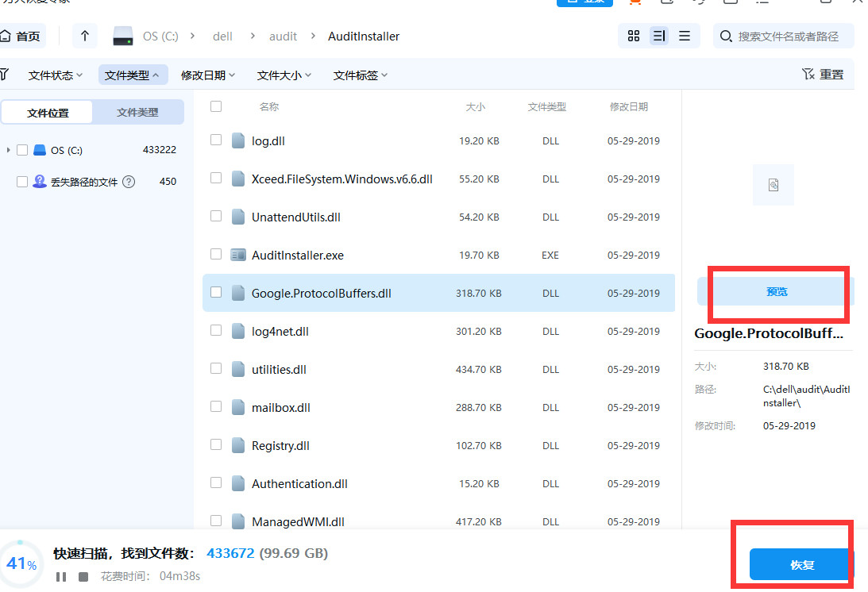Image resolution: width=868 pixels, height=592 pixels.
Task: Stop the scan with the square icon
Action: point(83,576)
